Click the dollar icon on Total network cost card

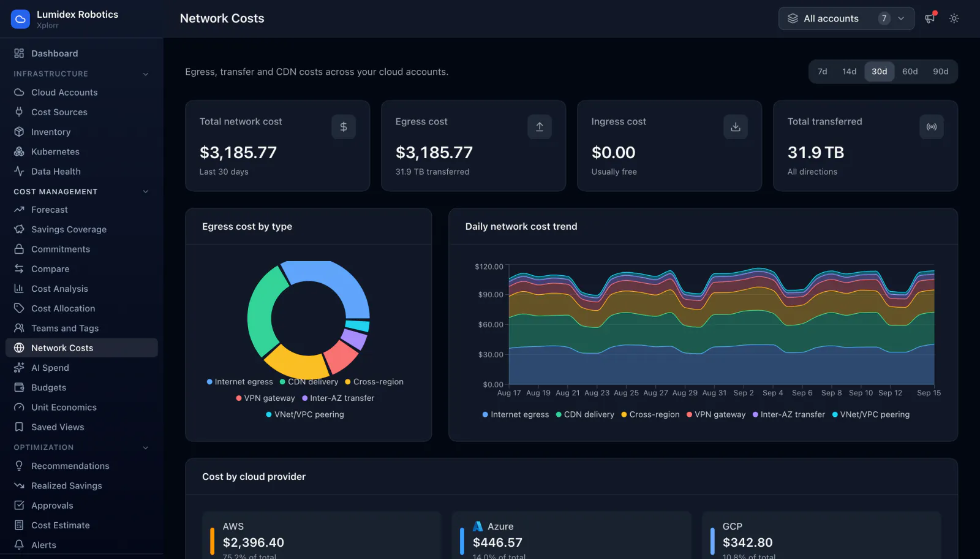coord(344,127)
